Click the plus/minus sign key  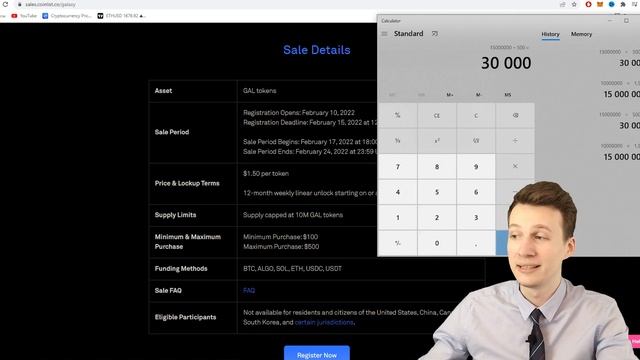click(x=398, y=243)
